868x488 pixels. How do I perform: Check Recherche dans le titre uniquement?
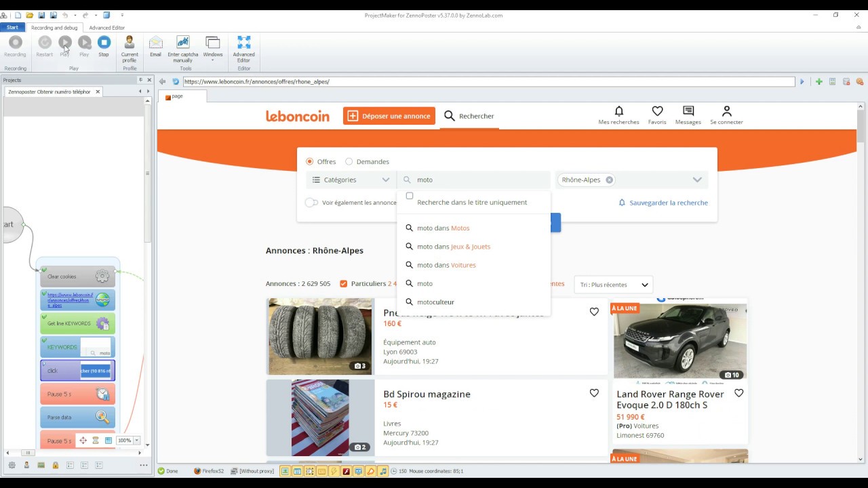[410, 196]
